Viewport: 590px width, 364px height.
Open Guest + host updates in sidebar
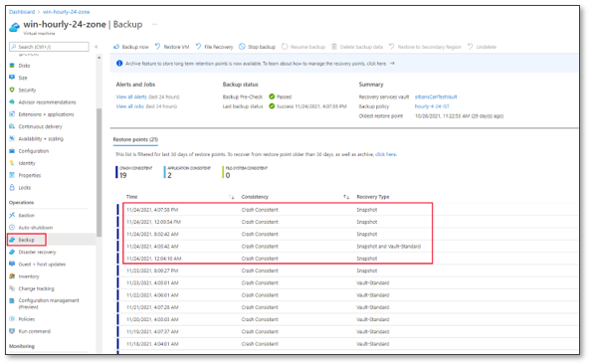pos(42,264)
